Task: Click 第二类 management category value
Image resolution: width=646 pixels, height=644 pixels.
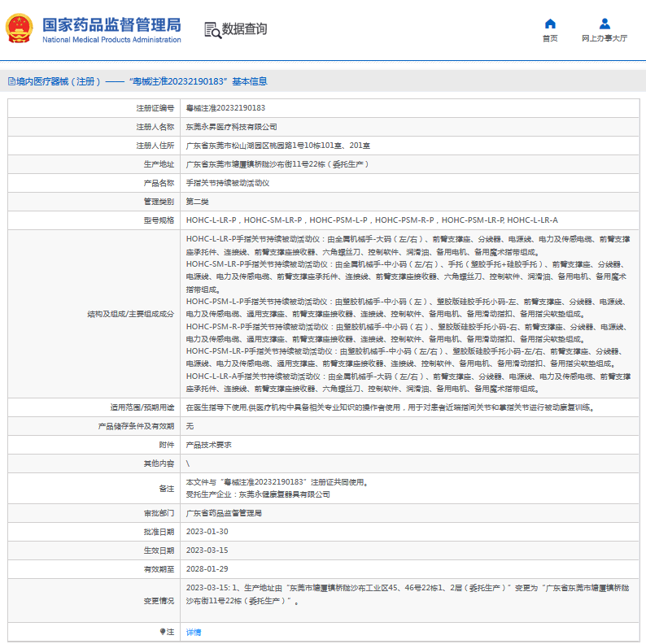Action: tap(197, 202)
